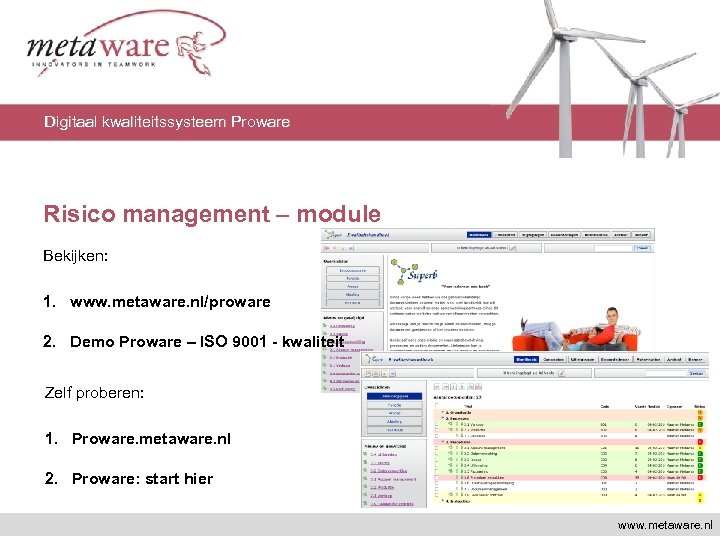Image resolution: width=720 pixels, height=540 pixels.
Task: Open the Archief tab in the front screenshot
Action: click(674, 359)
